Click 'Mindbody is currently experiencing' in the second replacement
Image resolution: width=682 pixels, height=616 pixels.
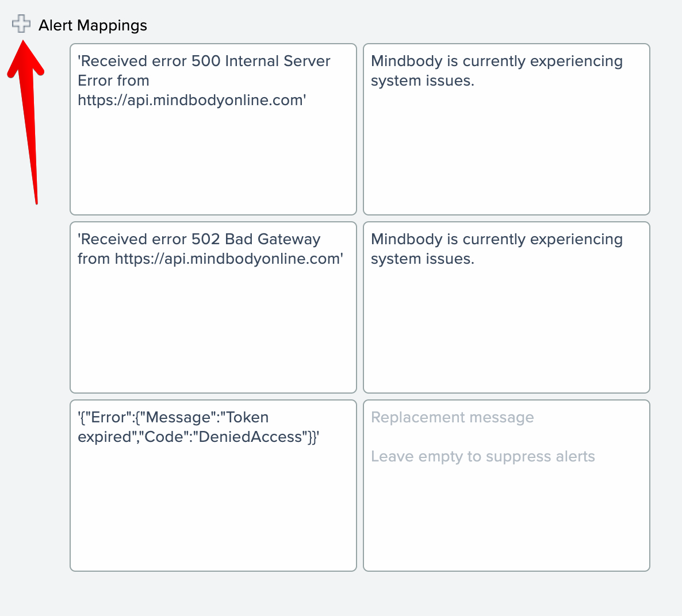tap(496, 240)
